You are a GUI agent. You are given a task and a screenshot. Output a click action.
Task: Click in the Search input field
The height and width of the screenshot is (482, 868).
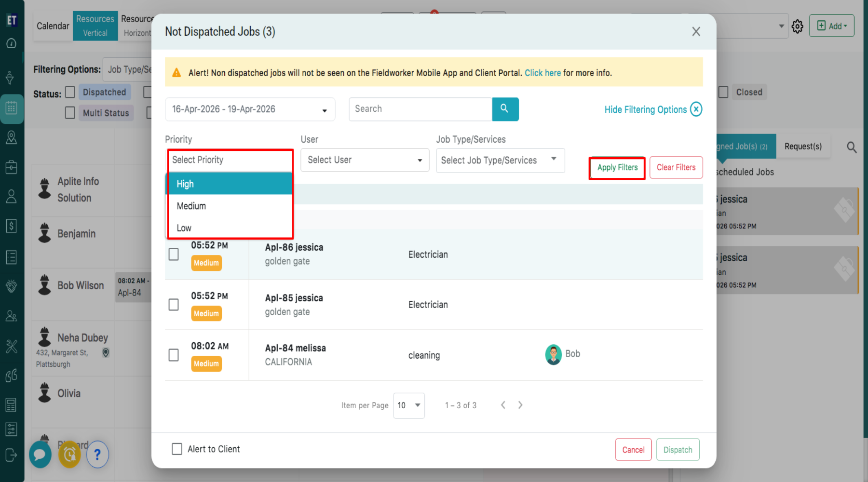(x=420, y=109)
